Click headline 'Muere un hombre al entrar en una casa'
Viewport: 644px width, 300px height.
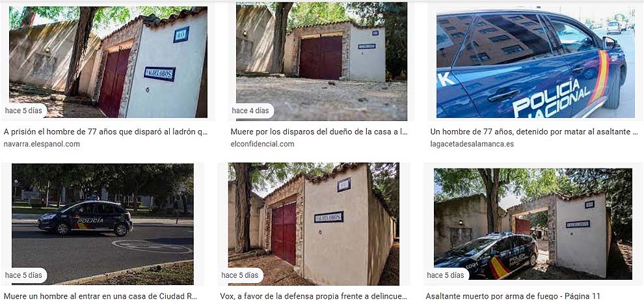101,296
